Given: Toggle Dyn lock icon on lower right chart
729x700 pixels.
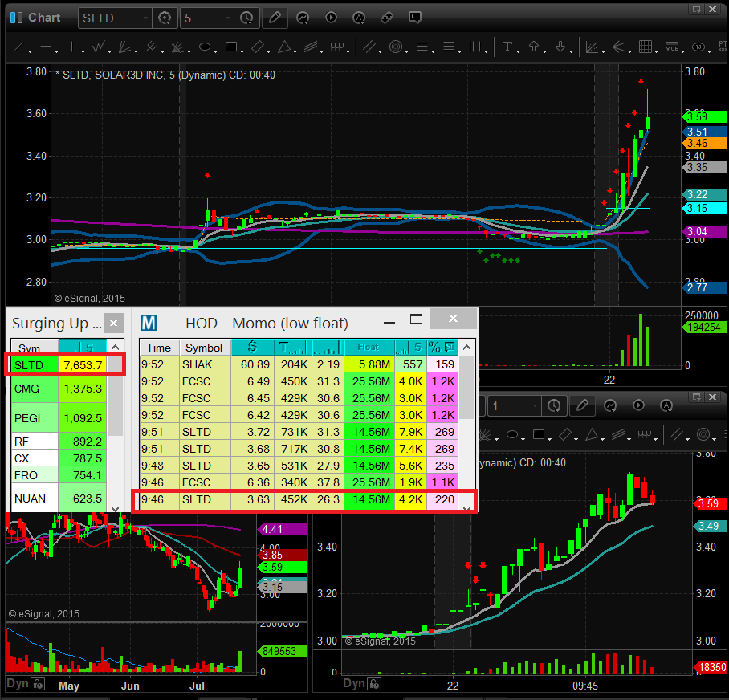Looking at the screenshot, I should pyautogui.click(x=374, y=684).
